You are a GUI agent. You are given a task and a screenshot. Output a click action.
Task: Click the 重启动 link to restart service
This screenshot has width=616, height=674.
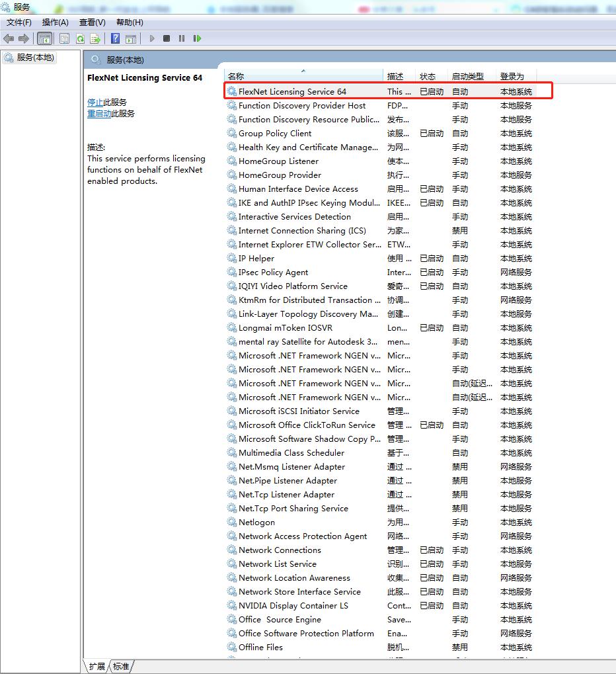[x=99, y=113]
